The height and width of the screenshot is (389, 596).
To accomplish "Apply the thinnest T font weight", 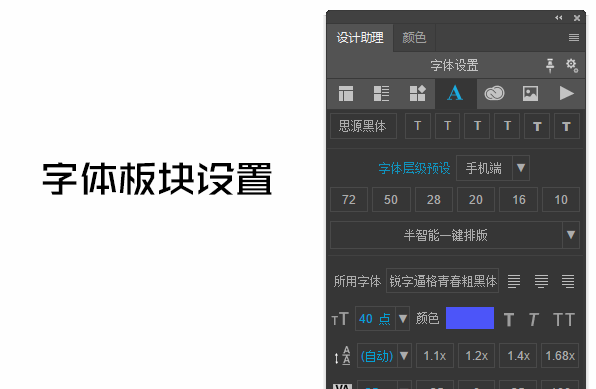I will click(x=417, y=126).
